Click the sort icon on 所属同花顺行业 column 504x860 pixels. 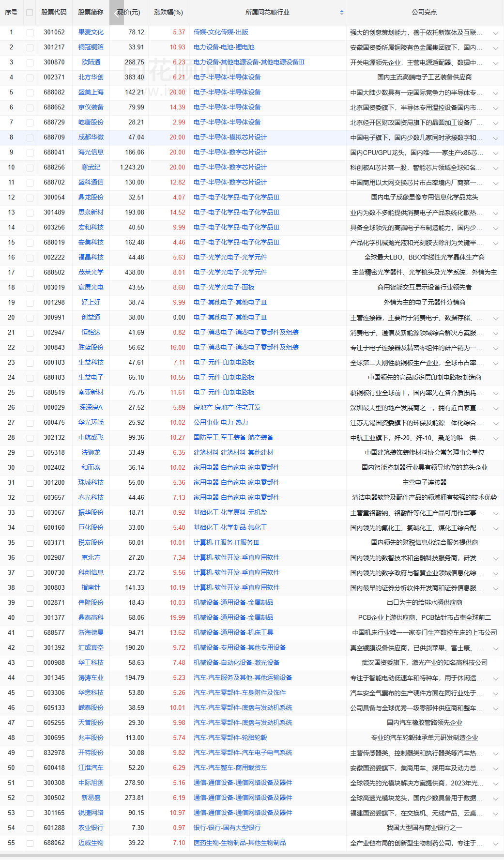pyautogui.click(x=341, y=13)
